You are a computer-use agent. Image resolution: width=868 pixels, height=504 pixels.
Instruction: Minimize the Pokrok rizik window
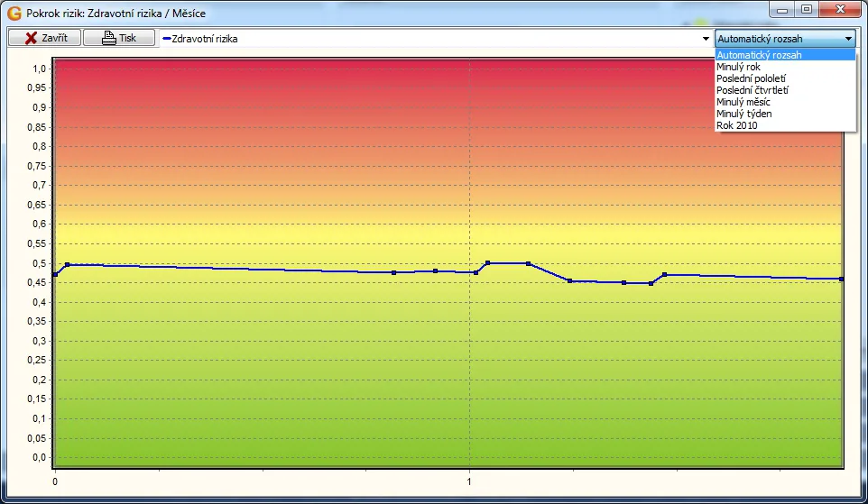[x=781, y=9]
